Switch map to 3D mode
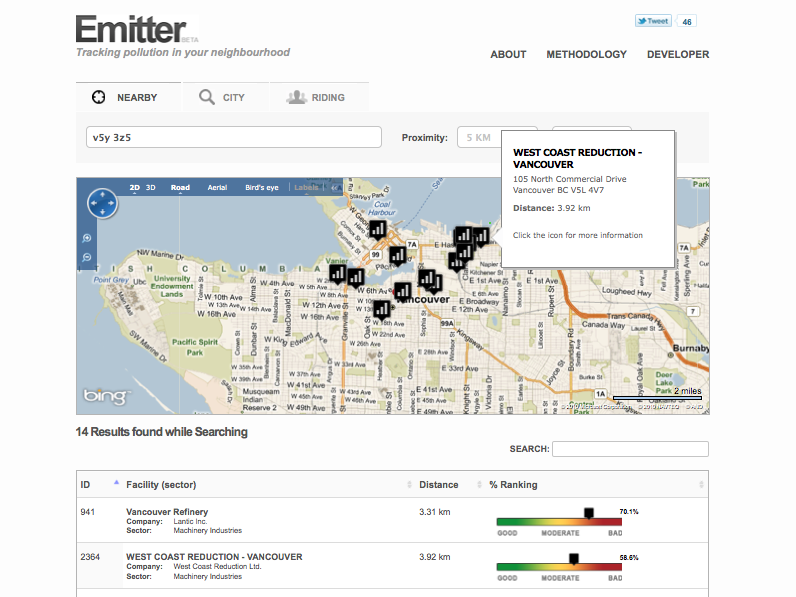The image size is (796, 597). pyautogui.click(x=151, y=187)
